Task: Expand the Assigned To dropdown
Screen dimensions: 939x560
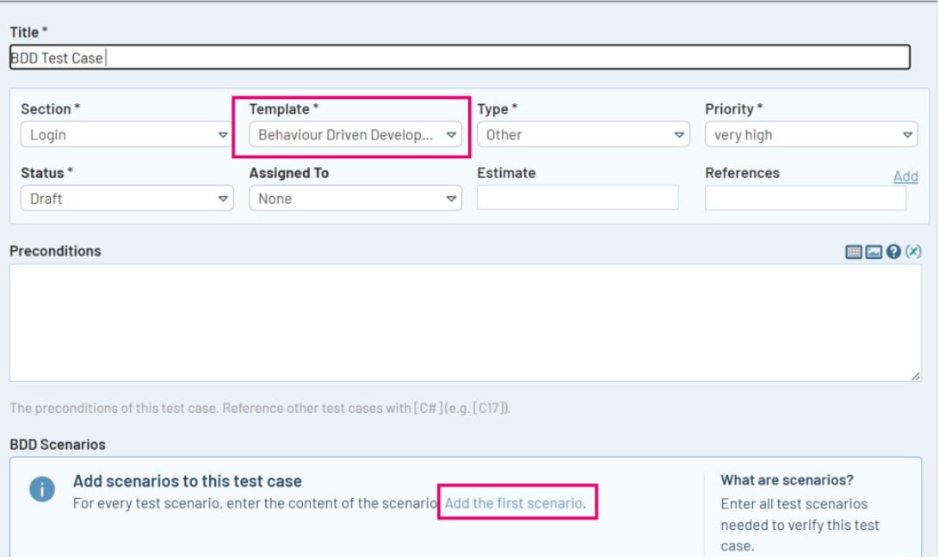Action: coord(355,199)
